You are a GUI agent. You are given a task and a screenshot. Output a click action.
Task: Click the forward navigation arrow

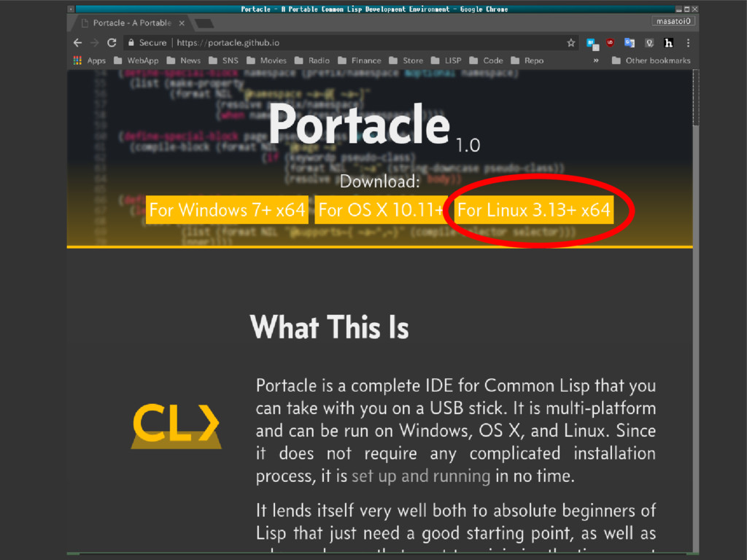click(94, 43)
